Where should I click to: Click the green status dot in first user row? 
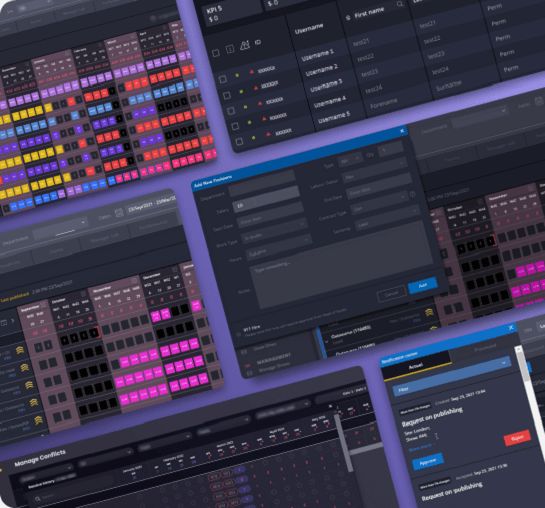[237, 75]
